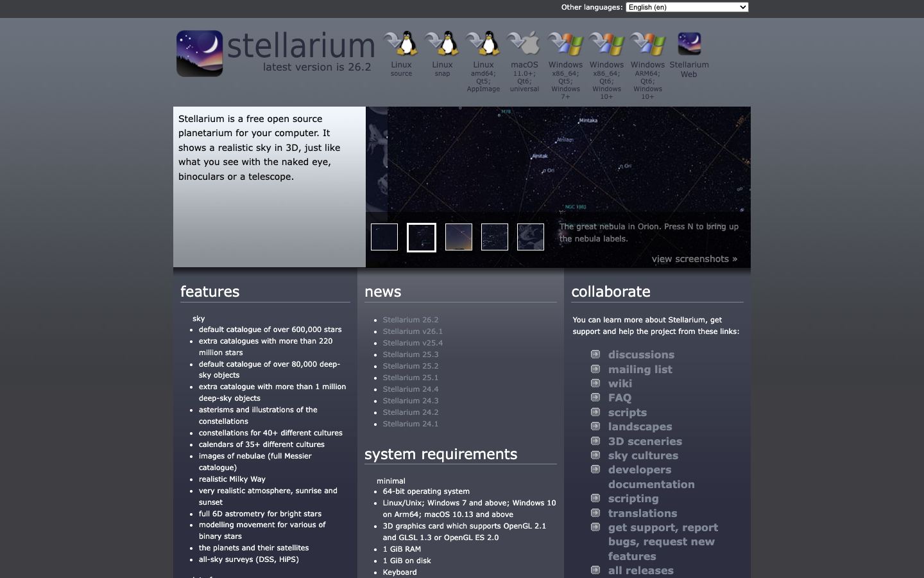Open get support, report bugs link
The width and height of the screenshot is (924, 578).
pos(663,542)
